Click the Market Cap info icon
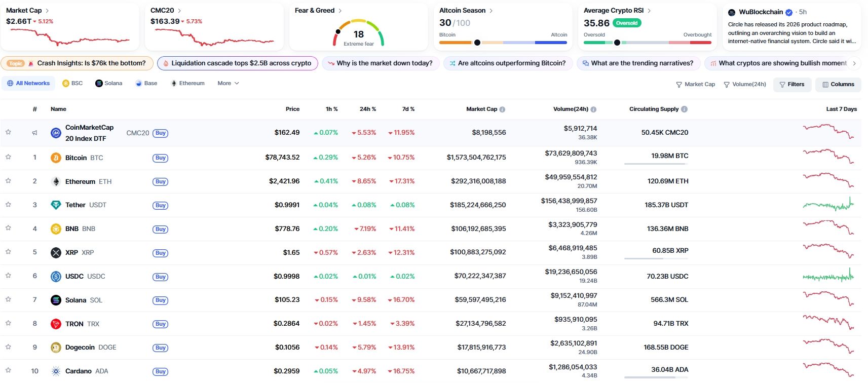The height and width of the screenshot is (383, 868). (502, 109)
